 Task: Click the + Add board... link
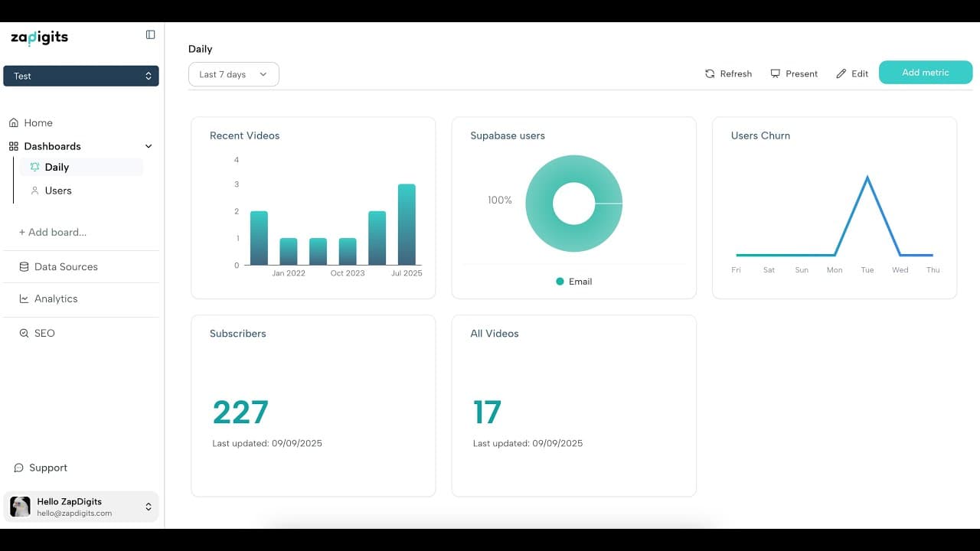click(52, 232)
